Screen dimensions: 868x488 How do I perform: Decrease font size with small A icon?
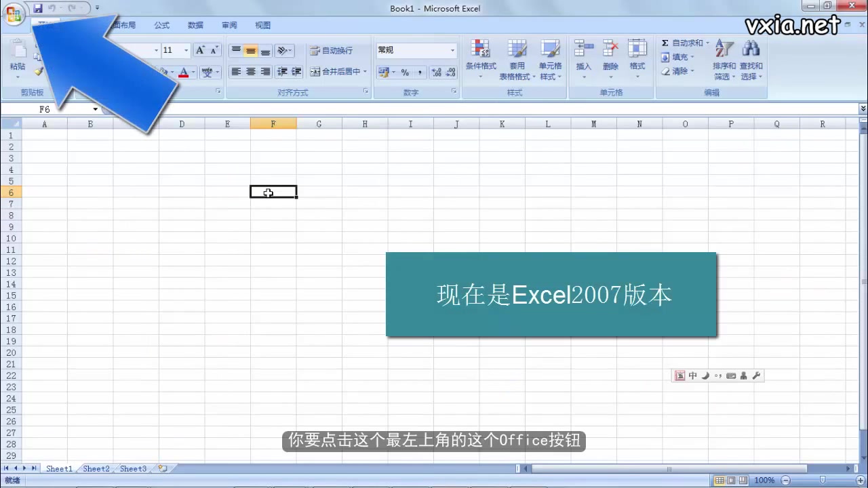(x=214, y=50)
